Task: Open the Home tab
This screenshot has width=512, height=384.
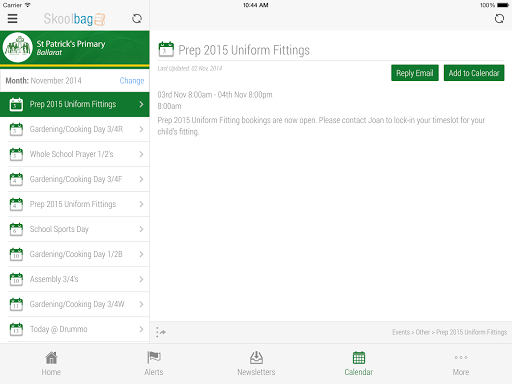Action: 51,364
